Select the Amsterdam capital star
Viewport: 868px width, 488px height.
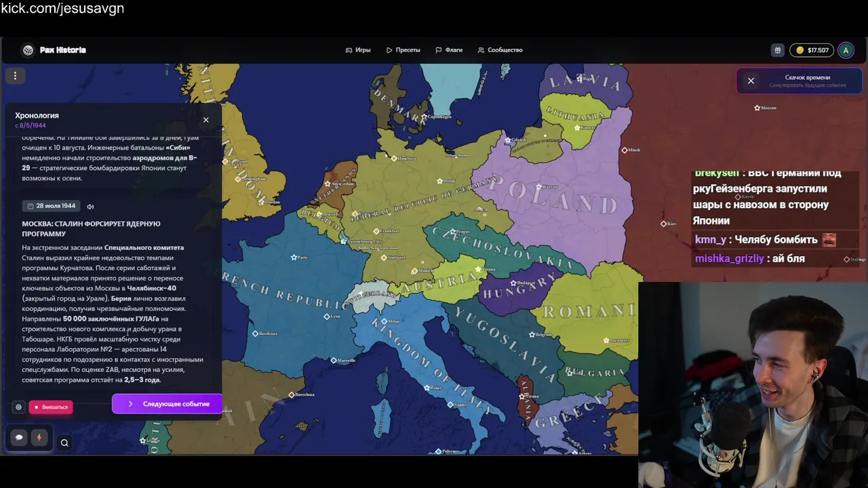pos(328,184)
